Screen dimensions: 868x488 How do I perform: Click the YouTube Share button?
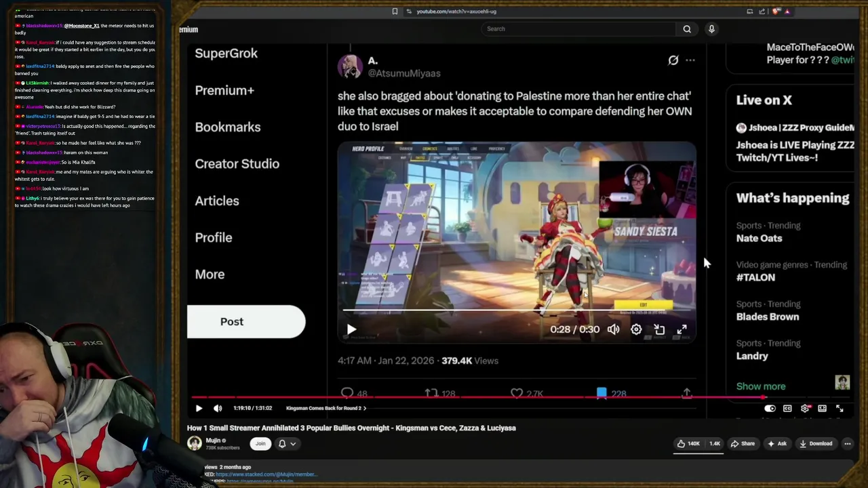click(743, 444)
